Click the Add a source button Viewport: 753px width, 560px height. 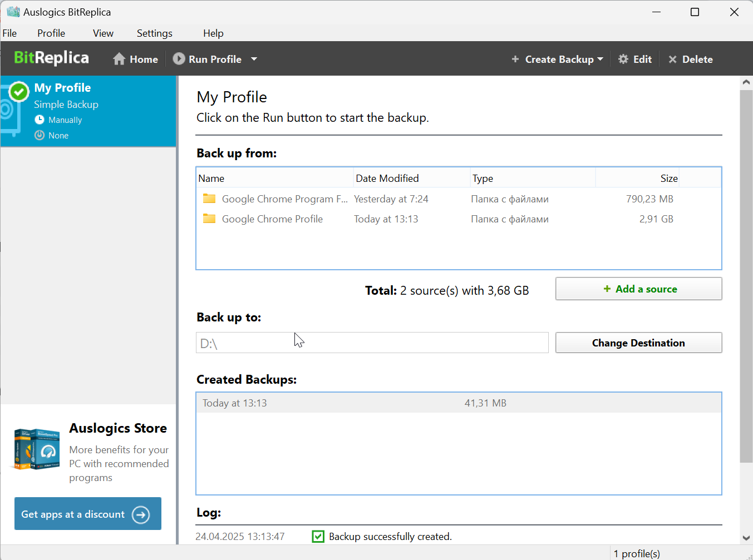(x=638, y=289)
